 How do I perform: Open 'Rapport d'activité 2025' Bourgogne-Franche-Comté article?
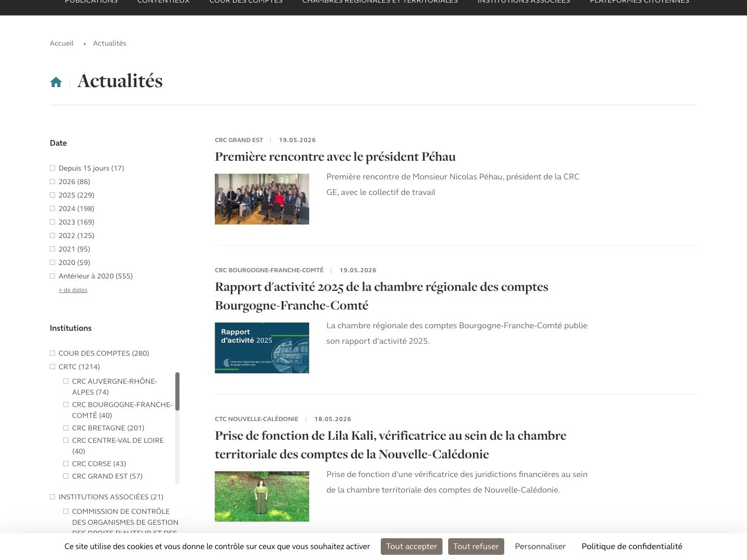[381, 296]
